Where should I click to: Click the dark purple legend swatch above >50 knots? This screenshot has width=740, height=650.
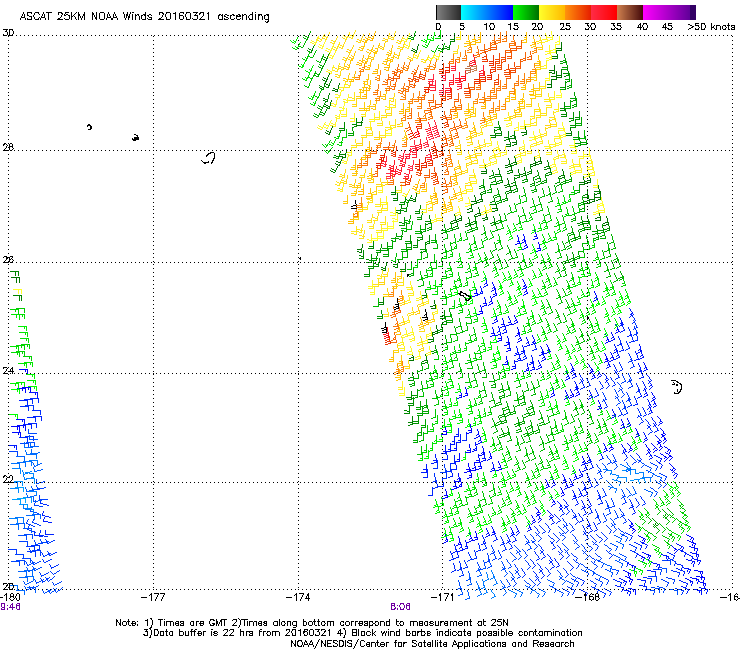(691, 12)
